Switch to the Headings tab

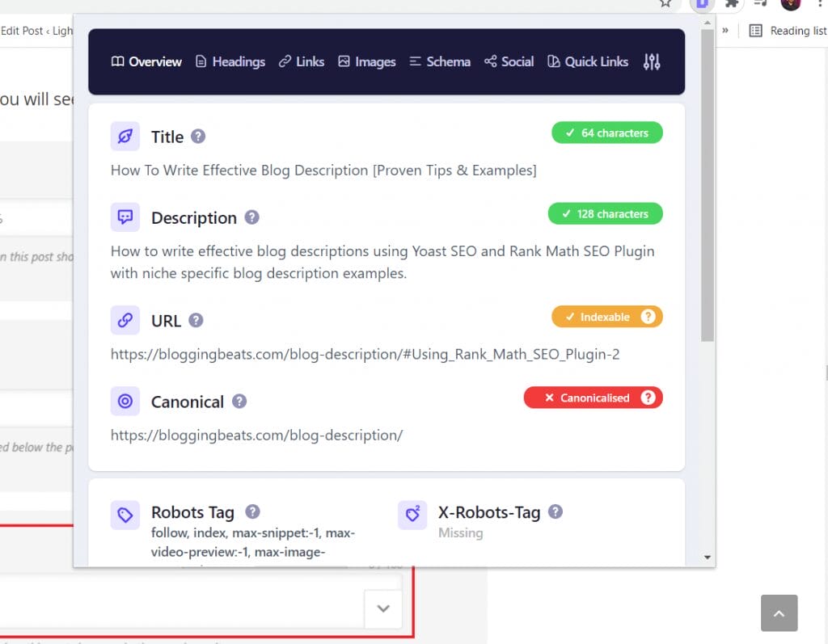230,61
